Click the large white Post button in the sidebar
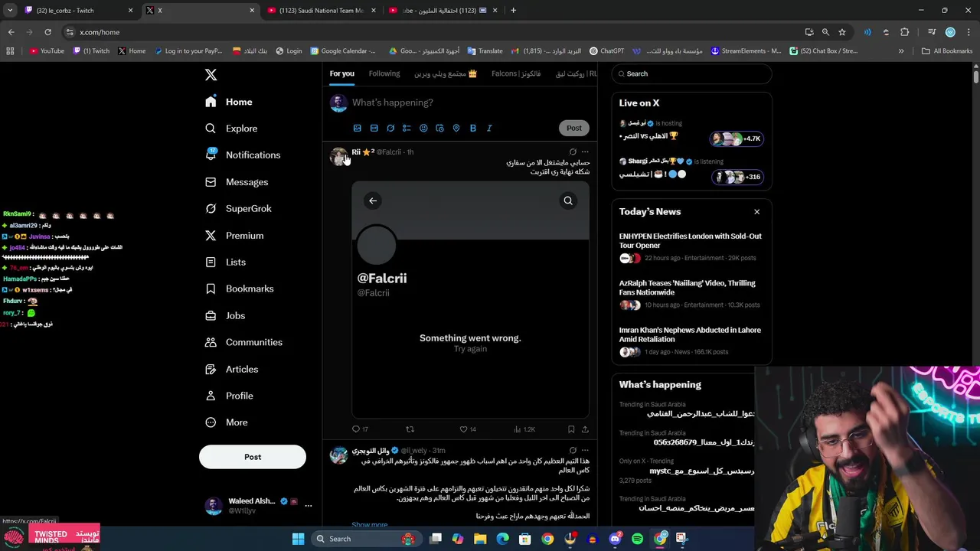The image size is (980, 551). point(253,457)
